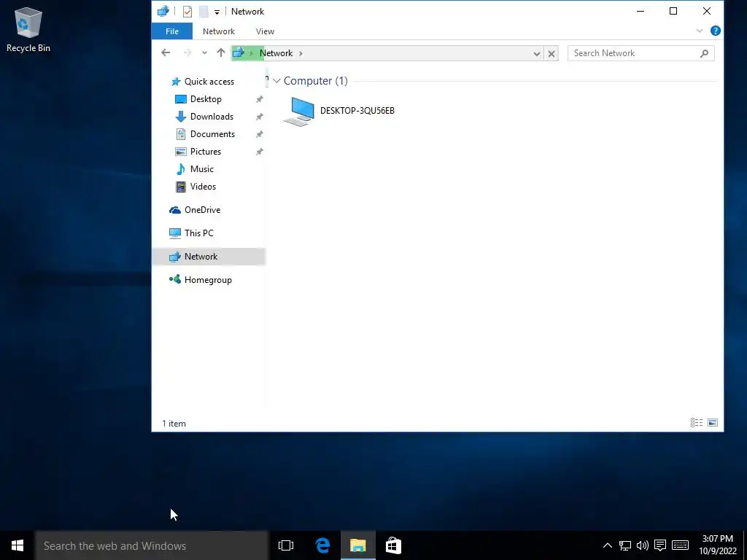Open Action Center notifications icon
747x560 pixels.
click(659, 545)
